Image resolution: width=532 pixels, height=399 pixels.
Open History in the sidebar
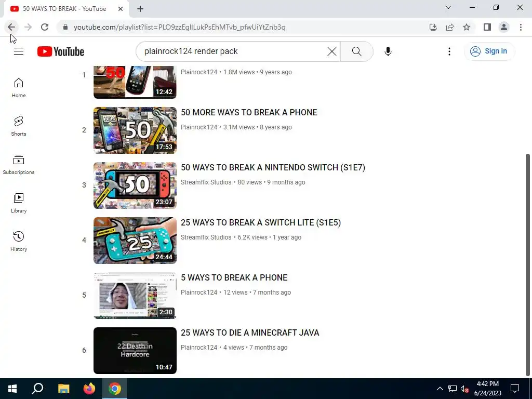tap(19, 241)
